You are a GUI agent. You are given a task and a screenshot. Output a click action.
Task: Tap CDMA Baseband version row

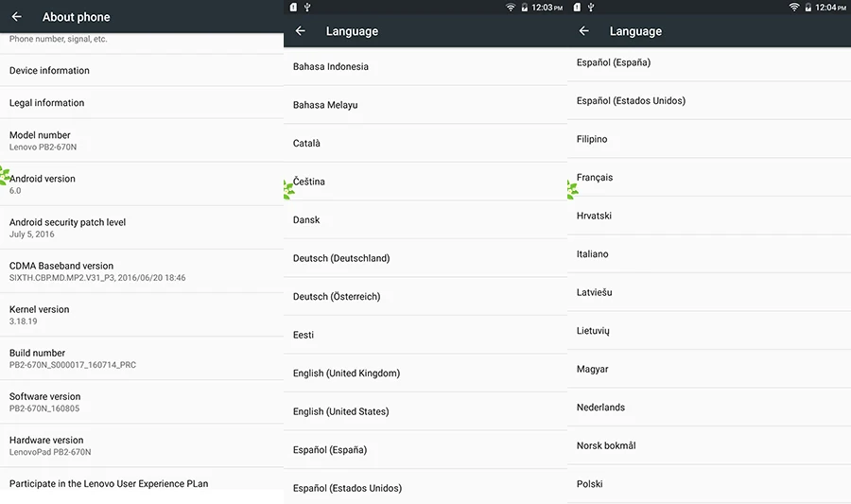(142, 271)
